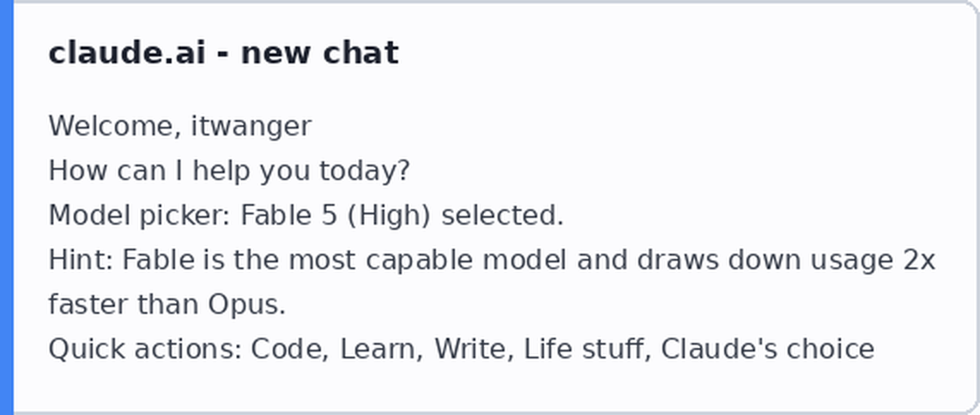Click 'How can I help you today?' line

click(x=229, y=171)
